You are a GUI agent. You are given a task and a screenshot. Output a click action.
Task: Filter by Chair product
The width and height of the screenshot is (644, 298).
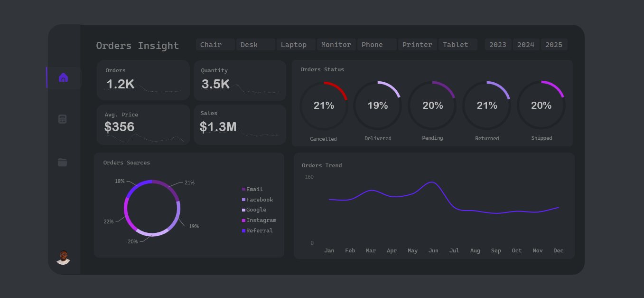(x=215, y=45)
